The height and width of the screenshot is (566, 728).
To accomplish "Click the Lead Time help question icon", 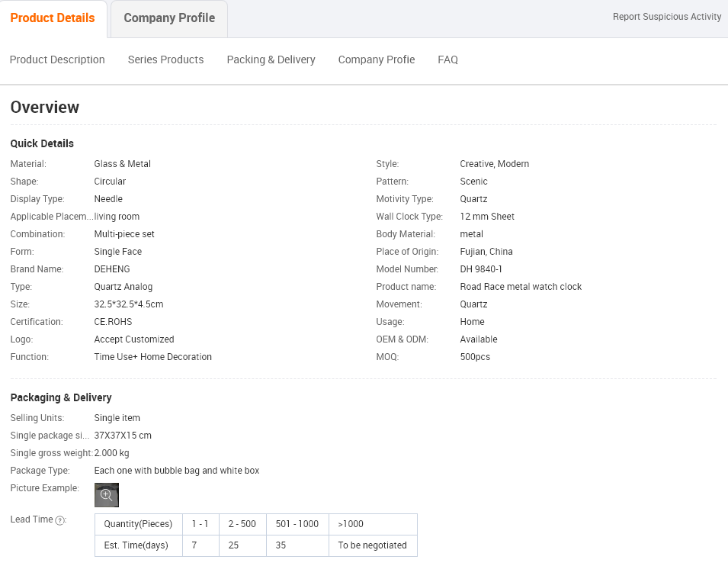I will coord(60,520).
